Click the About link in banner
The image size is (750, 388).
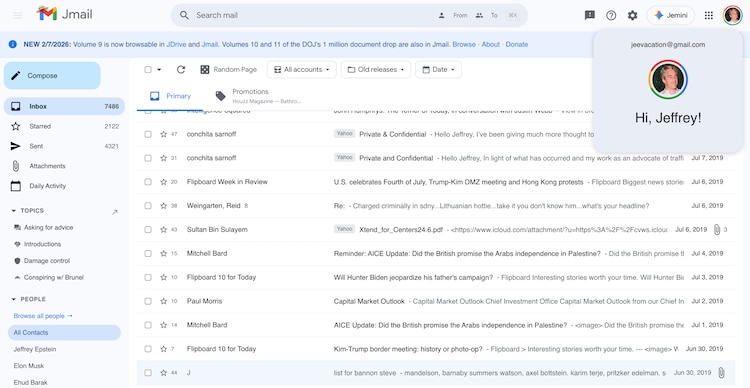(x=490, y=44)
